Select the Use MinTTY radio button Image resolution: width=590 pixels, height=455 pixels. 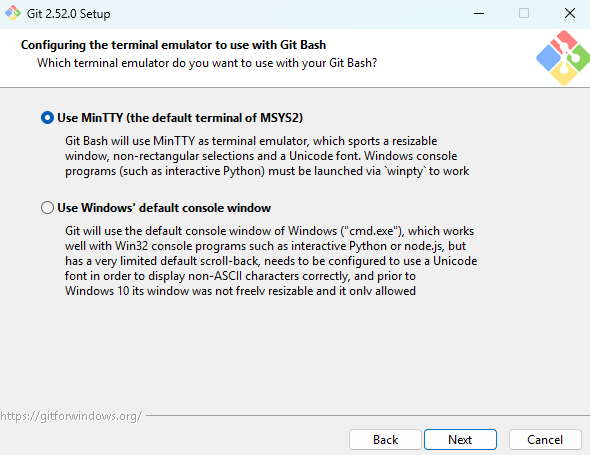pyautogui.click(x=47, y=118)
